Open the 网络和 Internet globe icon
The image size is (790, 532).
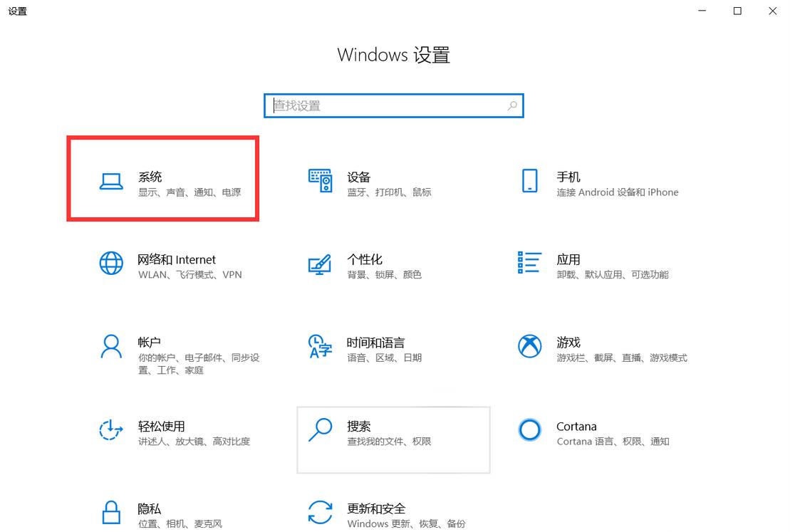pos(111,263)
